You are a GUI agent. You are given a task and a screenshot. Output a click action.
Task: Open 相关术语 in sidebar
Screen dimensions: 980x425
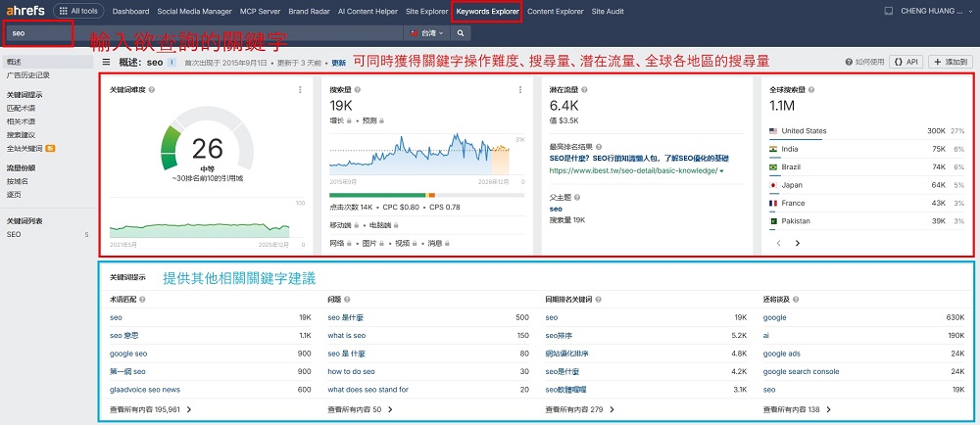(21, 121)
